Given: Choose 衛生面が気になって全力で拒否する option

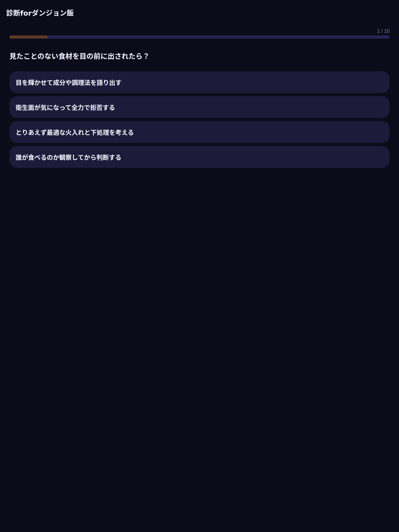Looking at the screenshot, I should [199, 107].
